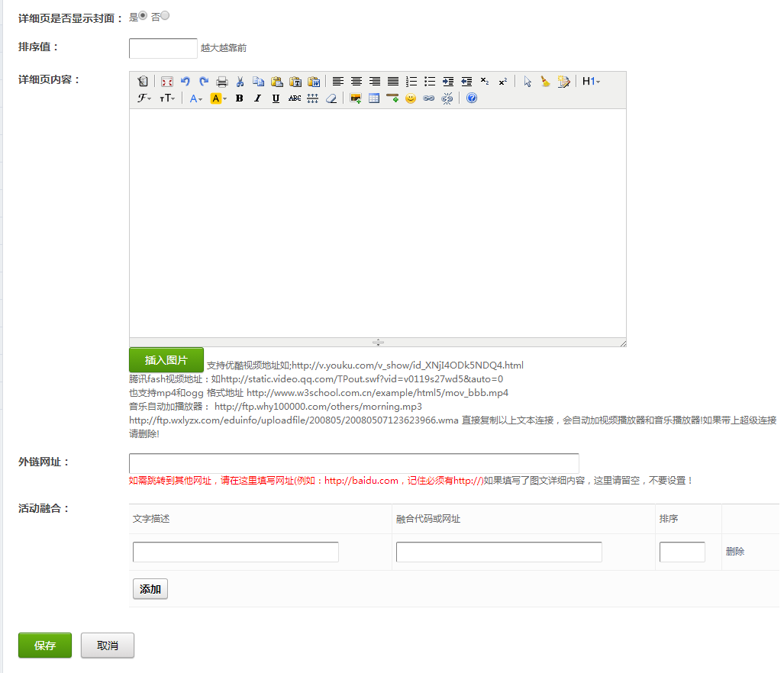The width and height of the screenshot is (784, 673).
Task: Click the insert hyperlink icon
Action: [x=429, y=98]
